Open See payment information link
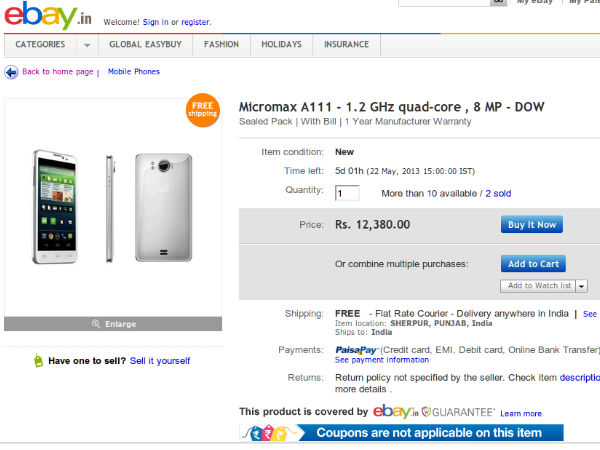 coord(381,360)
